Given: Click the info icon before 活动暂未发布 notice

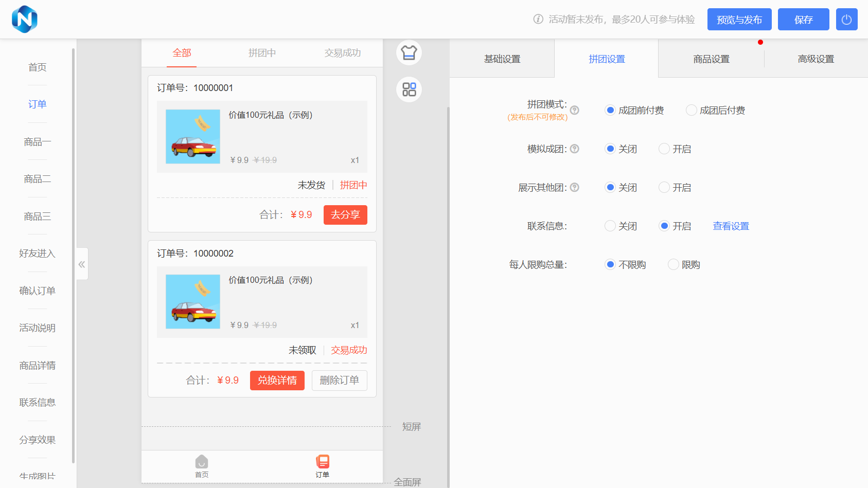Looking at the screenshot, I should click(538, 19).
